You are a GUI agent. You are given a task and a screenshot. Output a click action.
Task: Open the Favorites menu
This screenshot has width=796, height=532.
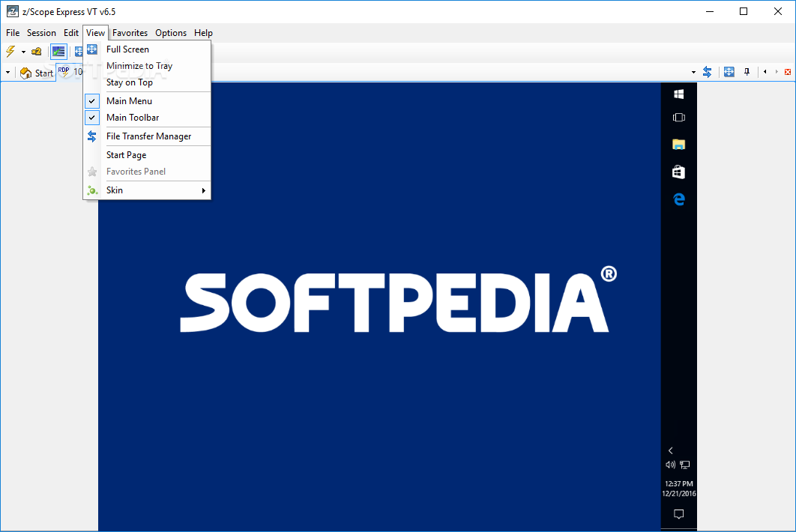(x=130, y=33)
